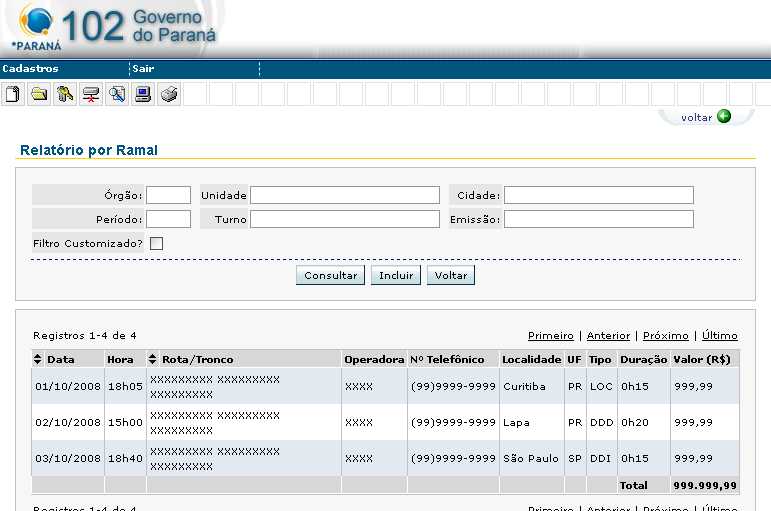Image resolution: width=771 pixels, height=511 pixels.
Task: Sort table by Data column arrows
Action: [x=39, y=359]
